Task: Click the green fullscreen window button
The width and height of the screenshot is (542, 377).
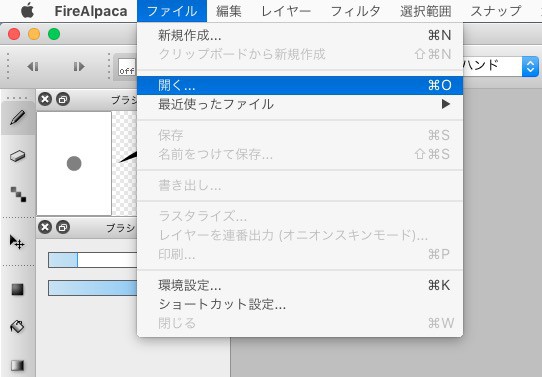Action: 54,34
